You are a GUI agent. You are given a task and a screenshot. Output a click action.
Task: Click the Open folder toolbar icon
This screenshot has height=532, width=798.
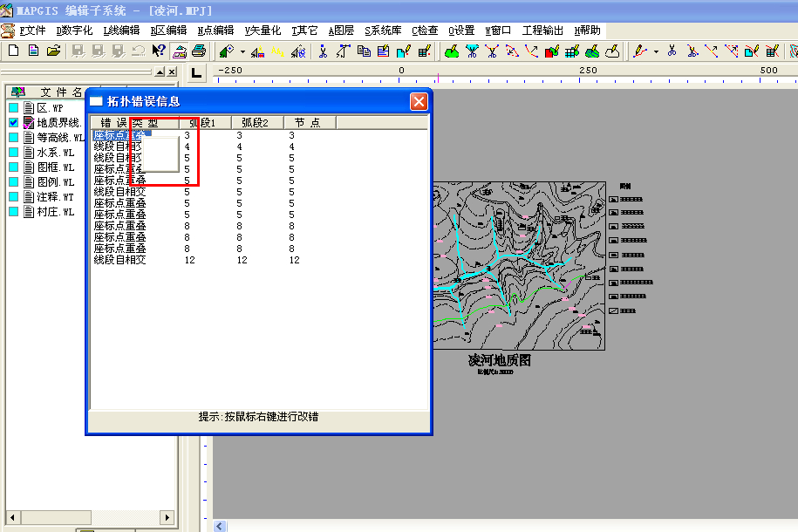(53, 51)
